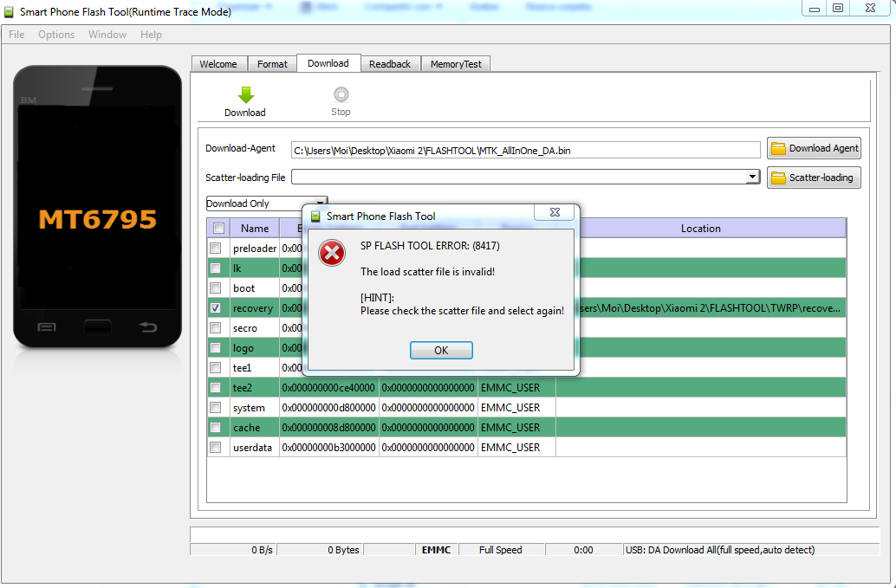Switch to the Readback tab
Image resolution: width=896 pixels, height=588 pixels.
390,64
